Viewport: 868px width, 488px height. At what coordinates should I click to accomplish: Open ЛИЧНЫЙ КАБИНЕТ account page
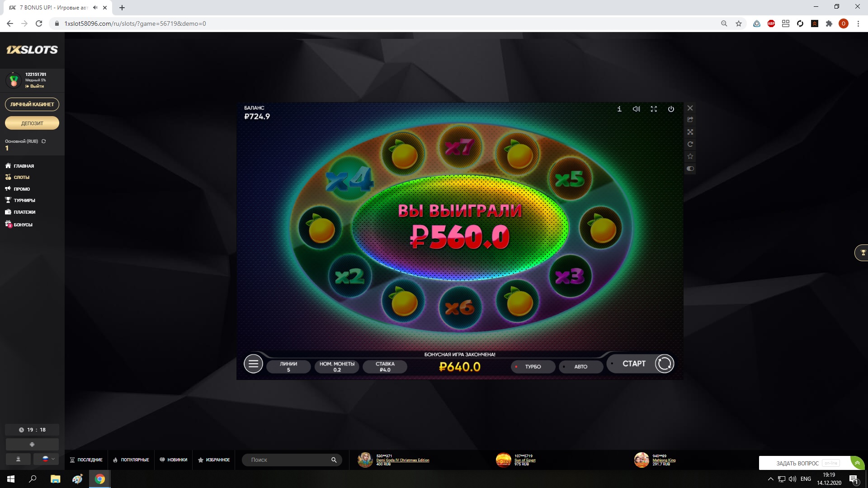tap(32, 104)
